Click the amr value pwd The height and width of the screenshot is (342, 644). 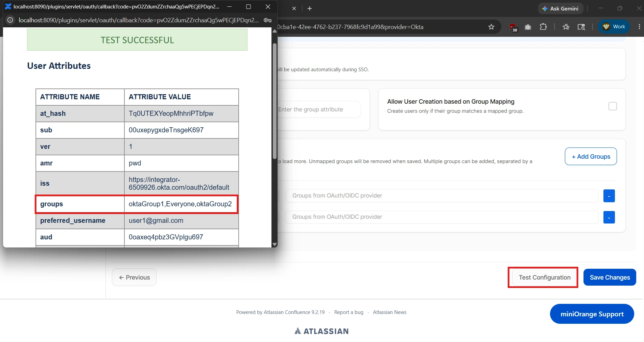[x=135, y=163]
